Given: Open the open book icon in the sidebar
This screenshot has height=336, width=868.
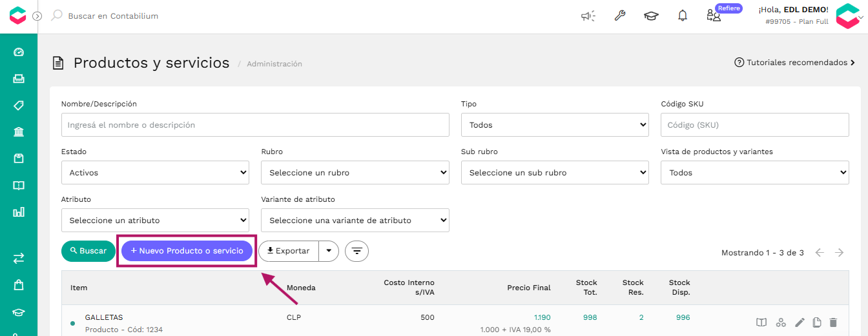Looking at the screenshot, I should pos(19,185).
